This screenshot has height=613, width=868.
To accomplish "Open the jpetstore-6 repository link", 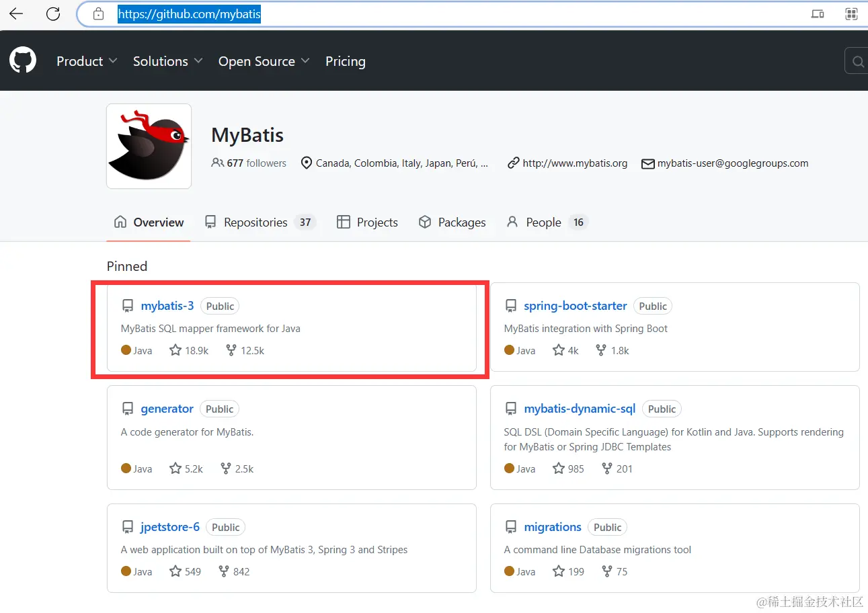I will (x=170, y=527).
